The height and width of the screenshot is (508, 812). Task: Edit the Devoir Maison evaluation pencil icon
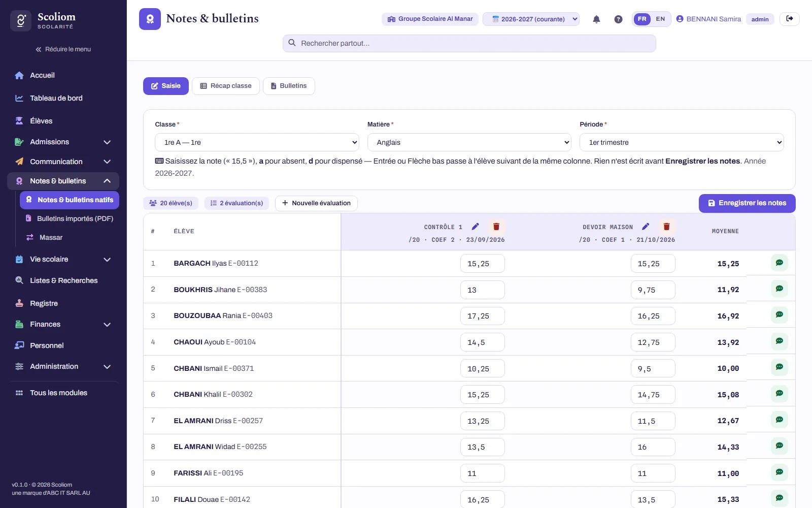tap(646, 227)
